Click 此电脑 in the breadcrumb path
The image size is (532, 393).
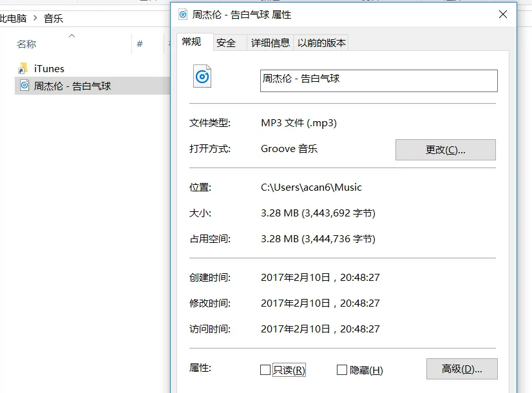pyautogui.click(x=13, y=18)
